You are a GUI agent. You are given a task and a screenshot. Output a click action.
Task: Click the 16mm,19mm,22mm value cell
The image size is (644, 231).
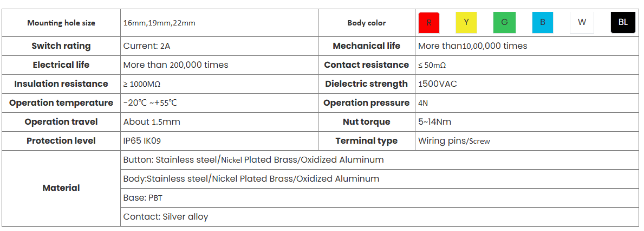159,23
